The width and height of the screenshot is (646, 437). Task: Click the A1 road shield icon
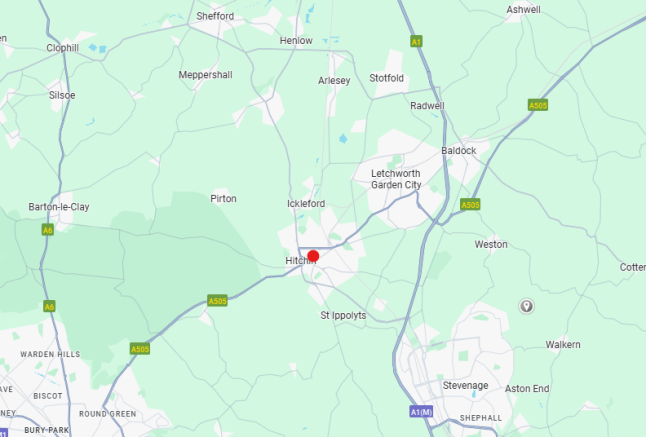(416, 42)
